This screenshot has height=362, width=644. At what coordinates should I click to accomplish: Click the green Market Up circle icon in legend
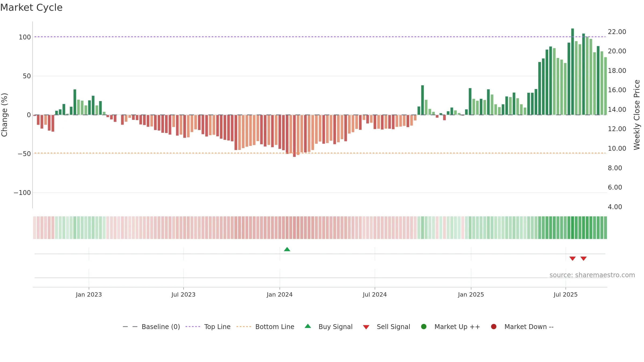coord(424,327)
